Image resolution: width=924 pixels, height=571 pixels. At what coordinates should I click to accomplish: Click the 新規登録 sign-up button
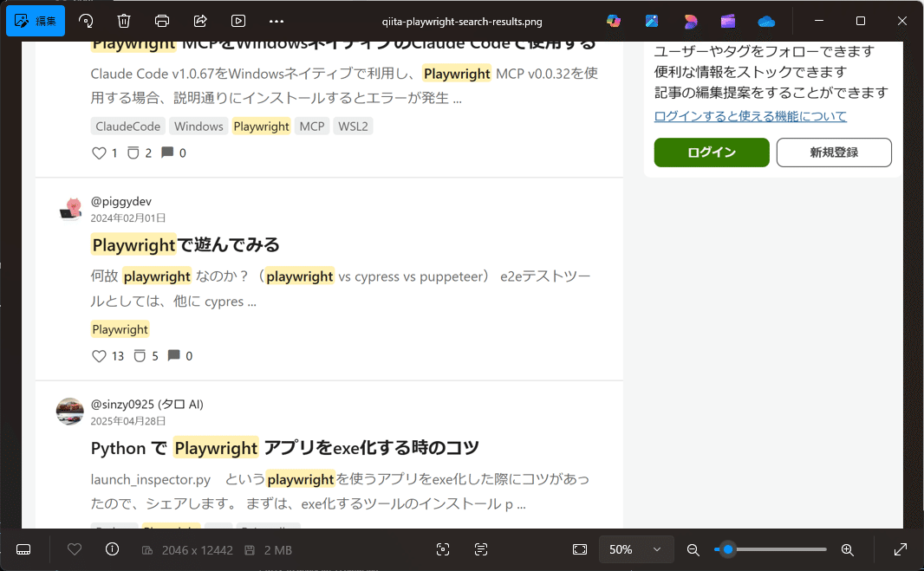click(834, 152)
